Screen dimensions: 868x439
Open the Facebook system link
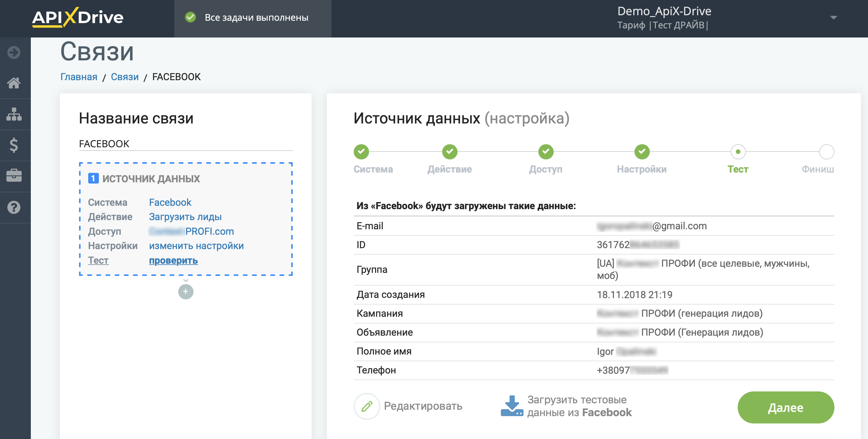170,202
